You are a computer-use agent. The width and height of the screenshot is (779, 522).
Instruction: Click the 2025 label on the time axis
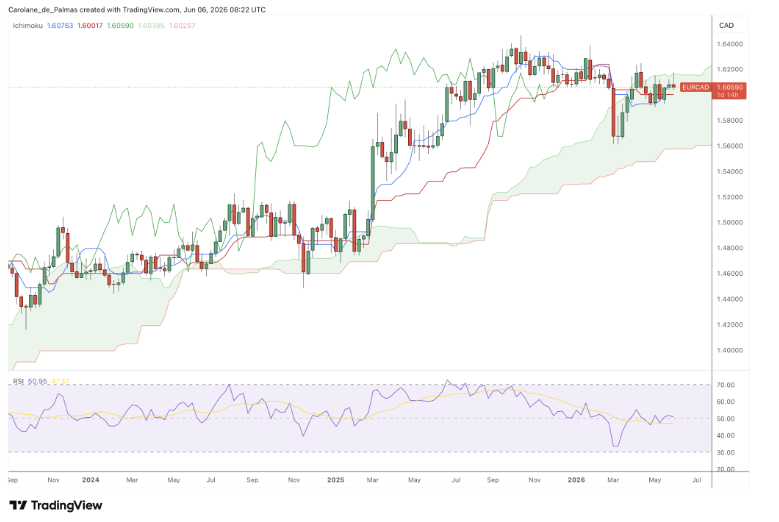coord(336,480)
